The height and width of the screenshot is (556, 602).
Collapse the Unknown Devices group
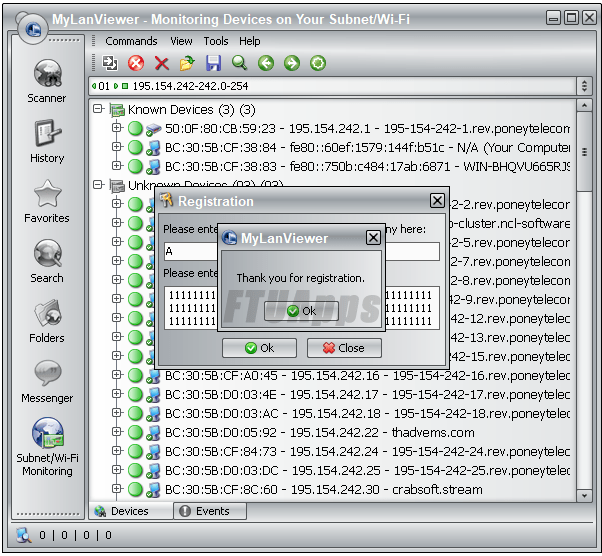click(x=98, y=185)
